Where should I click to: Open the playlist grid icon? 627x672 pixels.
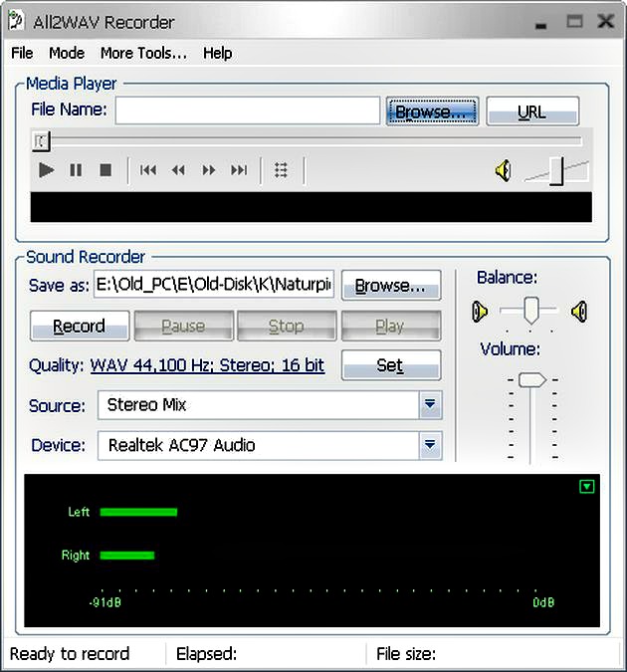point(281,170)
